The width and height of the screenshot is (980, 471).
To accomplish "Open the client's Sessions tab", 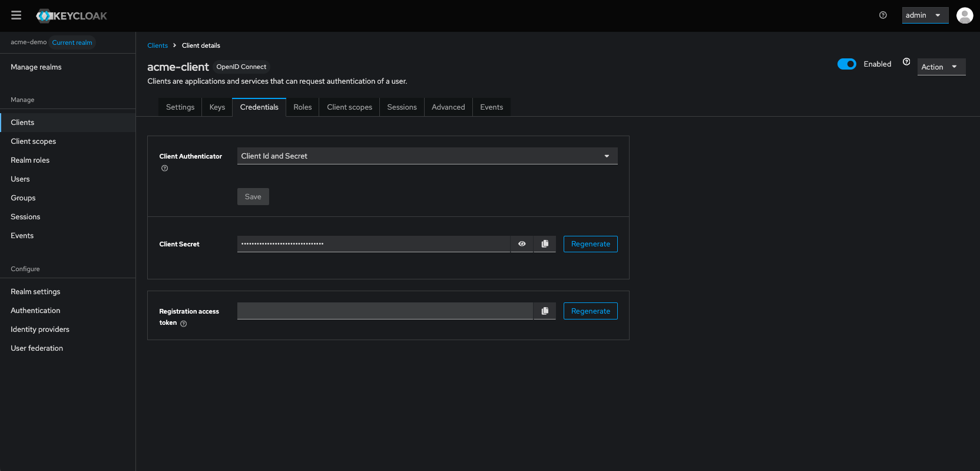I will click(402, 107).
